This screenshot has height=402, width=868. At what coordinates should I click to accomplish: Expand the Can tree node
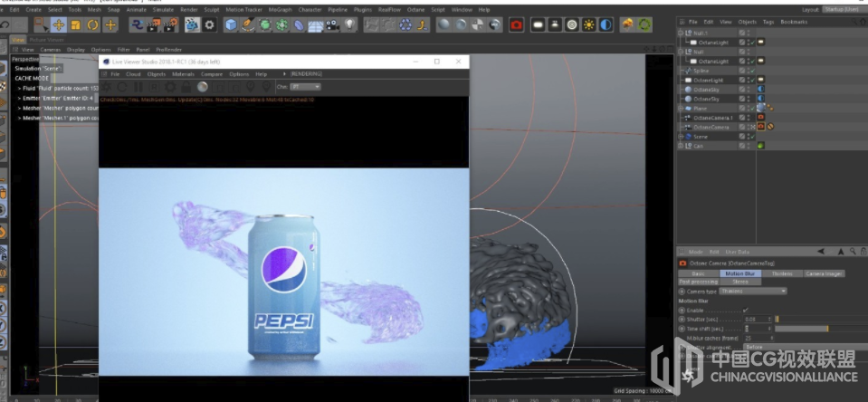pyautogui.click(x=681, y=146)
